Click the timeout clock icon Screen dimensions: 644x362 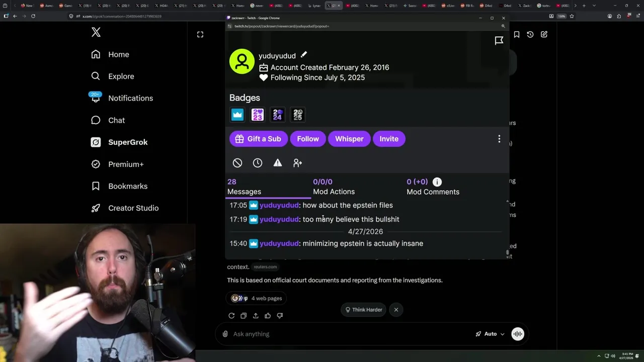tap(258, 163)
